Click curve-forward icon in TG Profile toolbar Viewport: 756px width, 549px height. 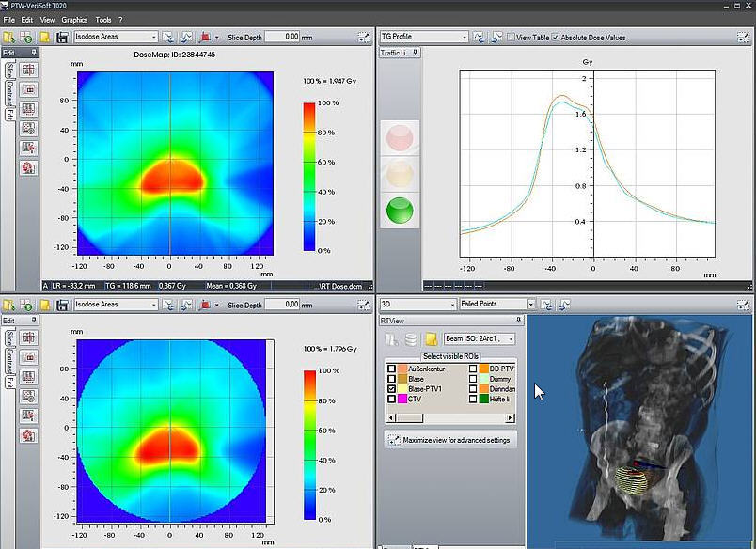tap(496, 37)
